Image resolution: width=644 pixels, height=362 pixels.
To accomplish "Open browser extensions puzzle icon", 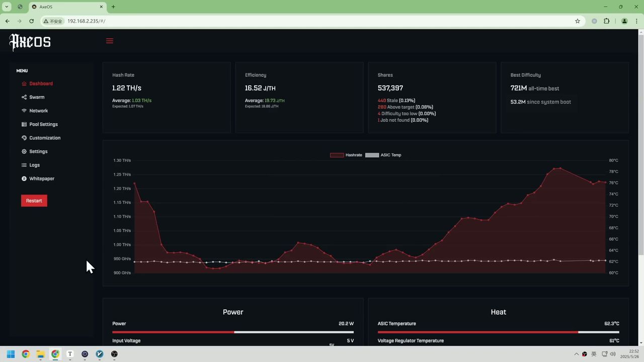I will [606, 21].
